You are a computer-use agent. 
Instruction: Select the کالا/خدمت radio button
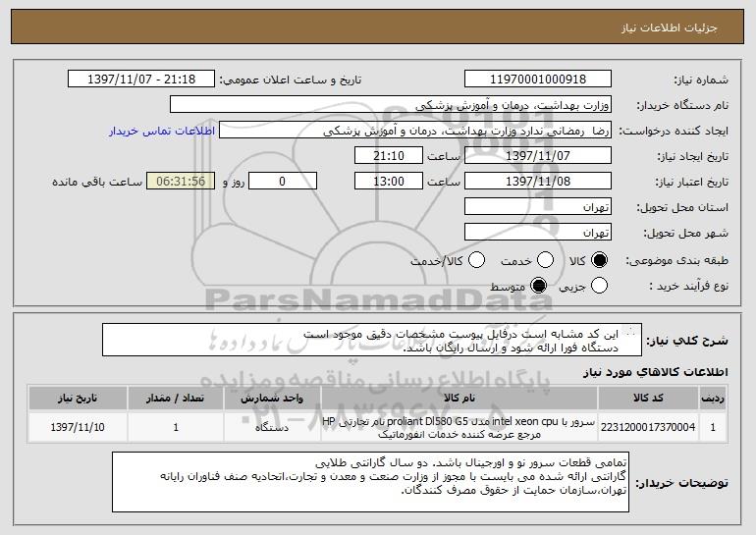(476, 260)
